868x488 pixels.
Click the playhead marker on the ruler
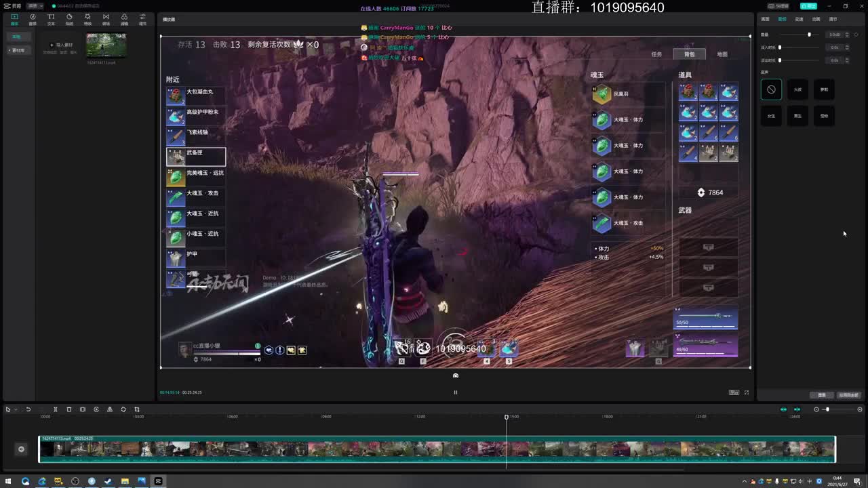tap(507, 417)
